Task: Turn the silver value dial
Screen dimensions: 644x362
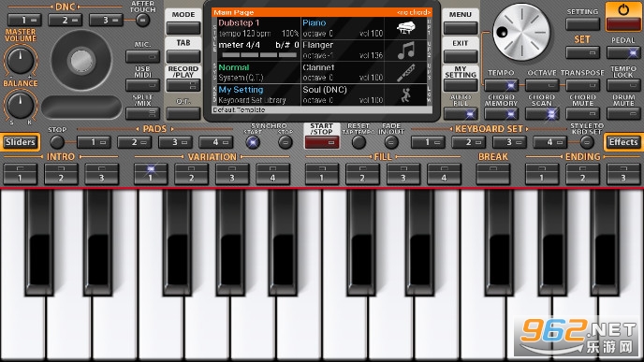Action: click(x=521, y=33)
